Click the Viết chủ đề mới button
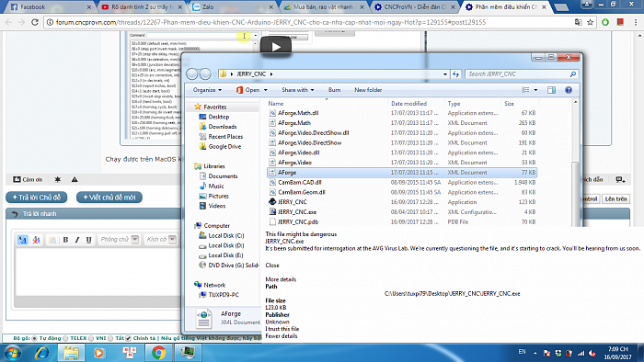This screenshot has width=644, height=362. tap(109, 198)
